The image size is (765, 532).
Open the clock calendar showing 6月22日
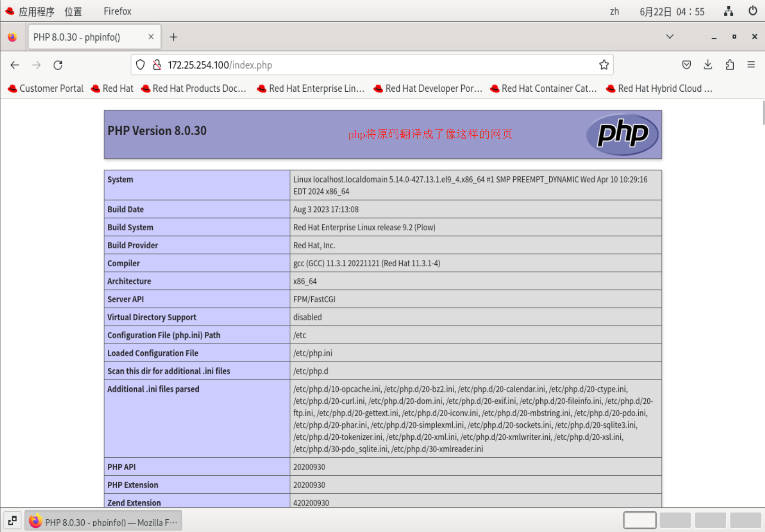[x=672, y=11]
